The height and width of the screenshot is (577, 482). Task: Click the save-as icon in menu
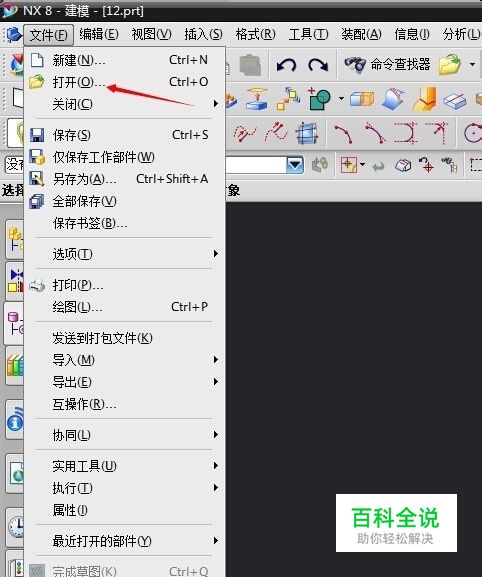tap(37, 179)
